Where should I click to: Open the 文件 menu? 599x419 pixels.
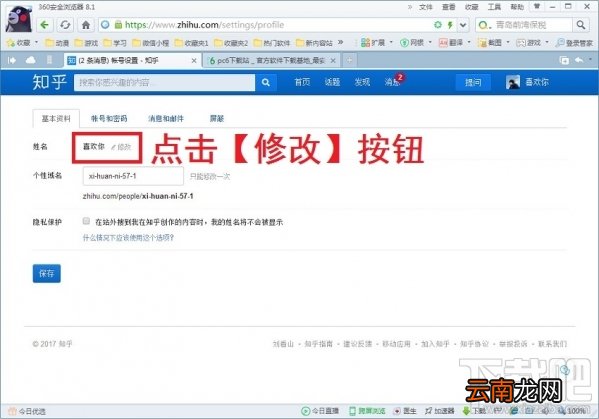[x=426, y=7]
